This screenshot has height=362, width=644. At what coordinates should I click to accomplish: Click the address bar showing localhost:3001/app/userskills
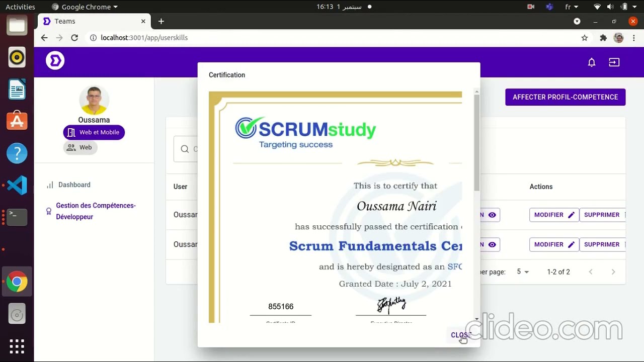[332, 38]
